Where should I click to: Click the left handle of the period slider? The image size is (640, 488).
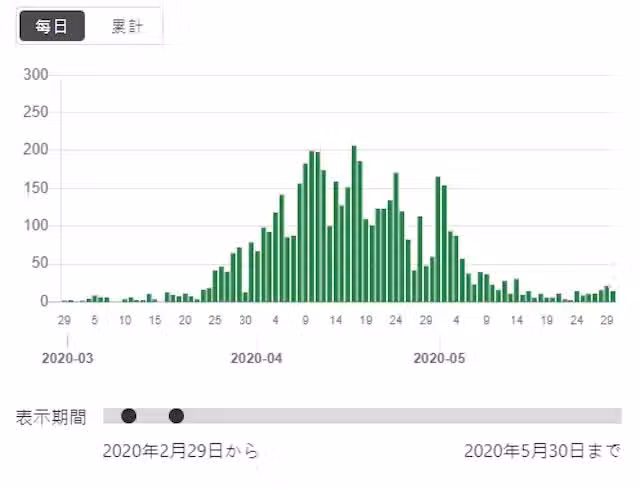[x=128, y=416]
